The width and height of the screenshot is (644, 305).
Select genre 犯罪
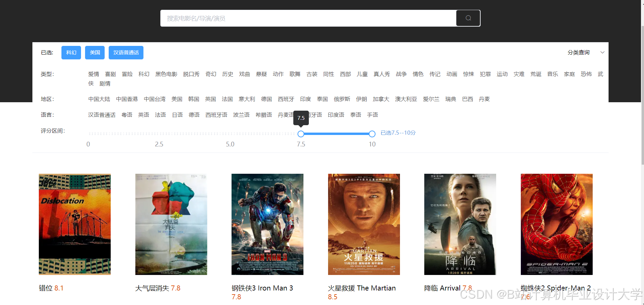click(485, 74)
